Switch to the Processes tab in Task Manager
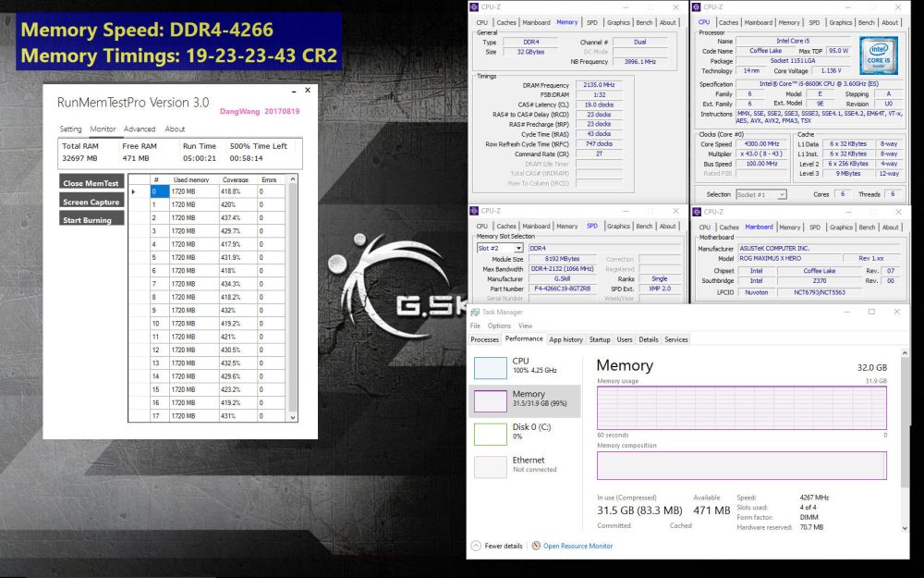This screenshot has width=924, height=578. (x=485, y=338)
